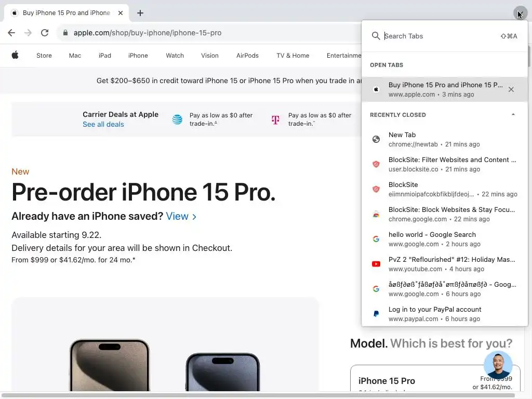Select the Buy iPhone 15 Pro open tab entry
Screen dimensions: 532x399
click(445, 89)
